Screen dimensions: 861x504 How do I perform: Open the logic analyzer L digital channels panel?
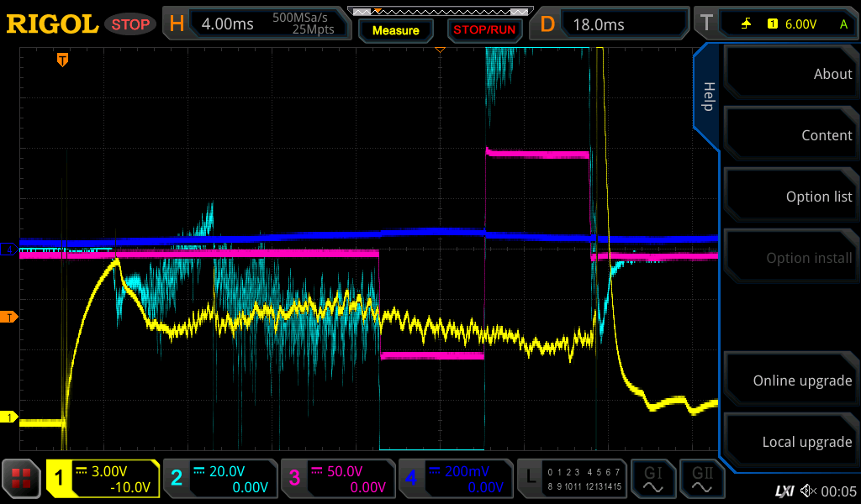coord(572,479)
